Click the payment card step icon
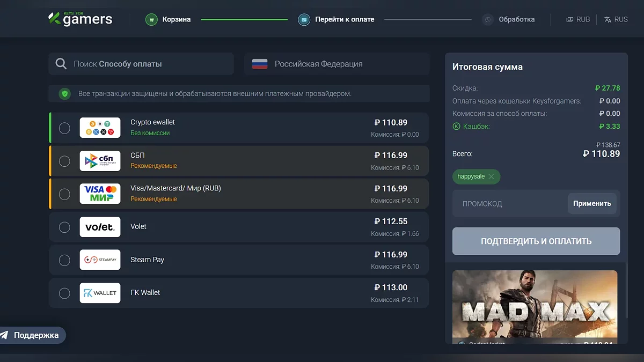 (304, 19)
